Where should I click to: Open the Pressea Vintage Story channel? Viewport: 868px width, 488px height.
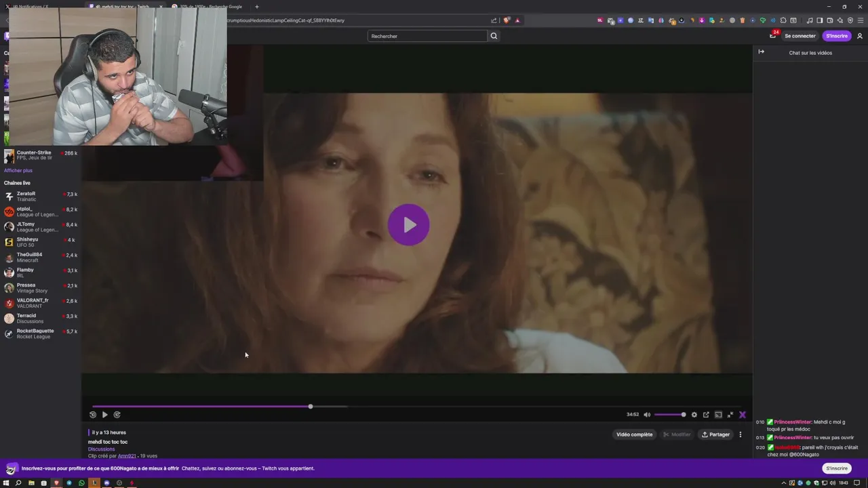[41, 288]
